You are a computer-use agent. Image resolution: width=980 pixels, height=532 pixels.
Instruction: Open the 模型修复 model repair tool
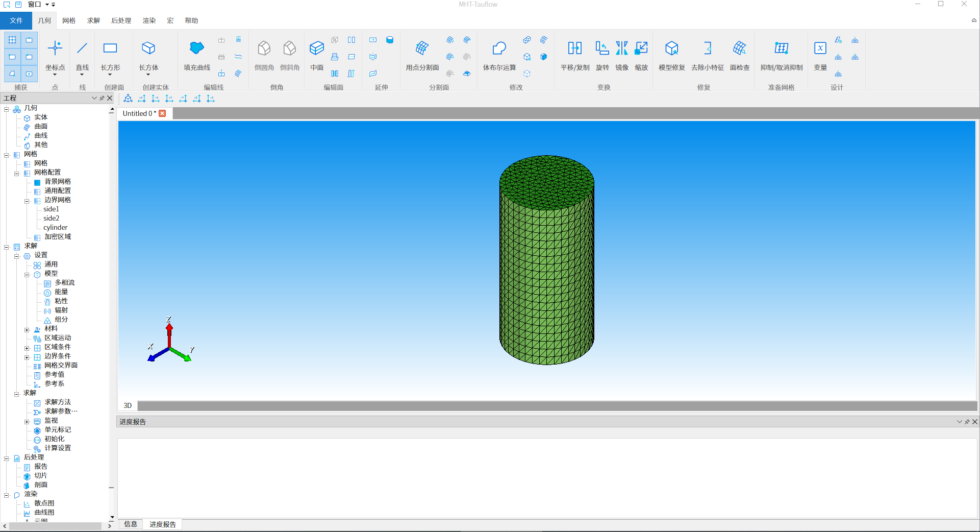pyautogui.click(x=671, y=49)
